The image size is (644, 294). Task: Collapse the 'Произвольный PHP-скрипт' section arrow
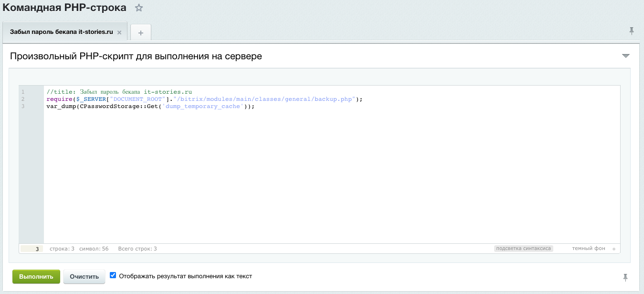[626, 56]
